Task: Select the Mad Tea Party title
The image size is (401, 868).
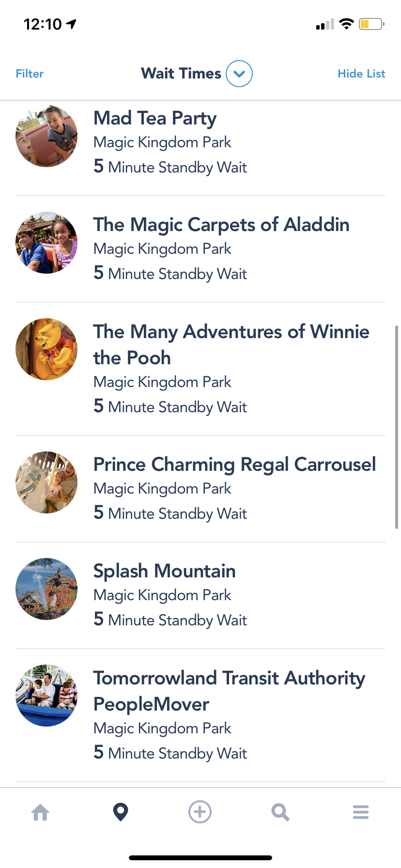Action: [x=155, y=118]
